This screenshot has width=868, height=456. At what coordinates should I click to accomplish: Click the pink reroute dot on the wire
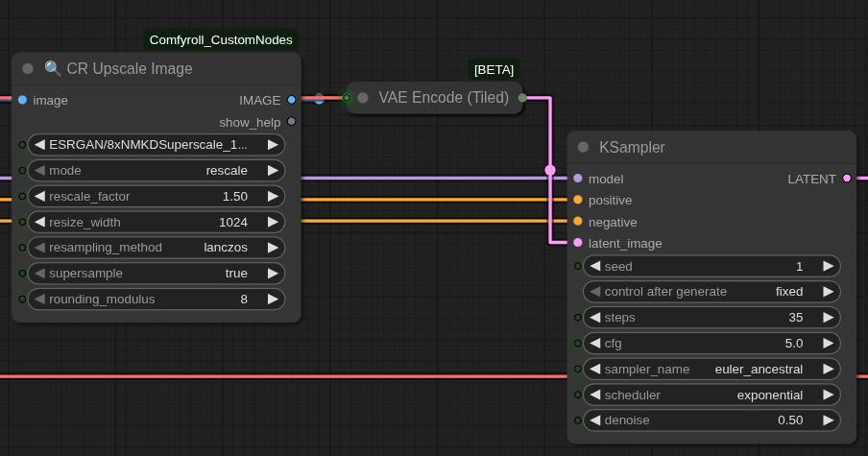coord(550,170)
